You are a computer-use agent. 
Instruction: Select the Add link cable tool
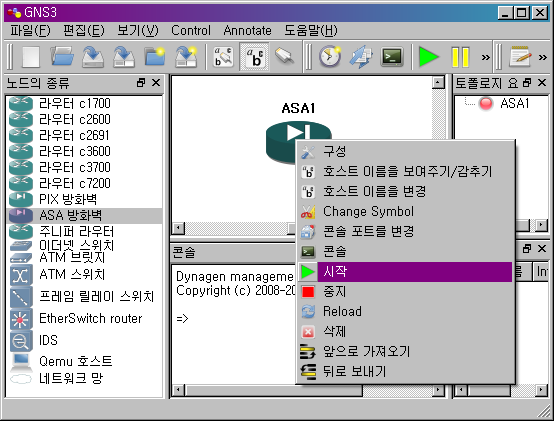point(284,57)
